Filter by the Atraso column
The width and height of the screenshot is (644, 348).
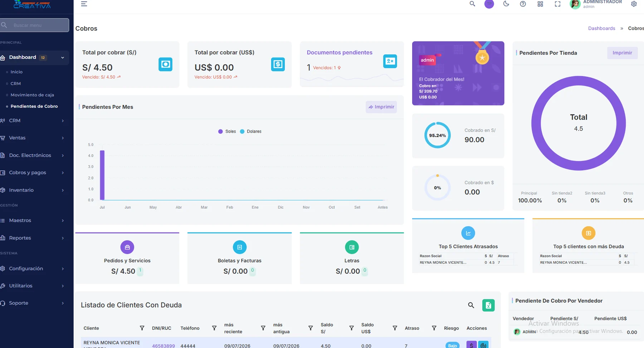click(434, 328)
